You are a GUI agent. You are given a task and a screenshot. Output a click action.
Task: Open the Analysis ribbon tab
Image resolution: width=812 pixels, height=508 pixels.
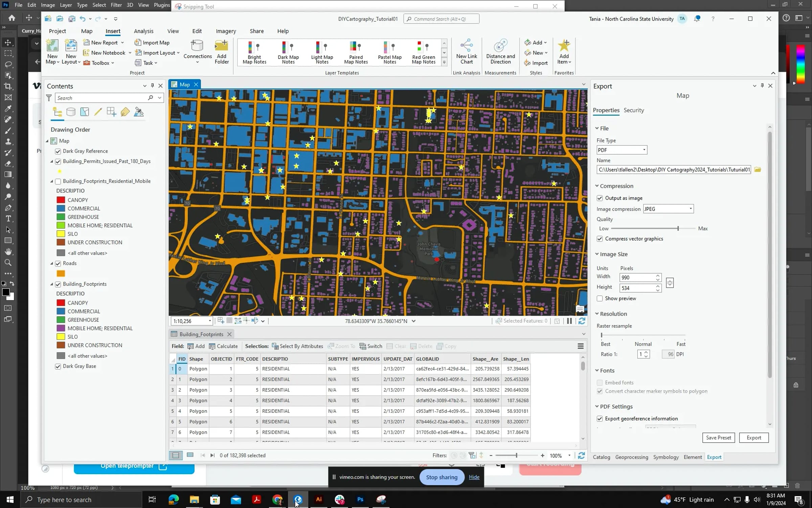[143, 31]
